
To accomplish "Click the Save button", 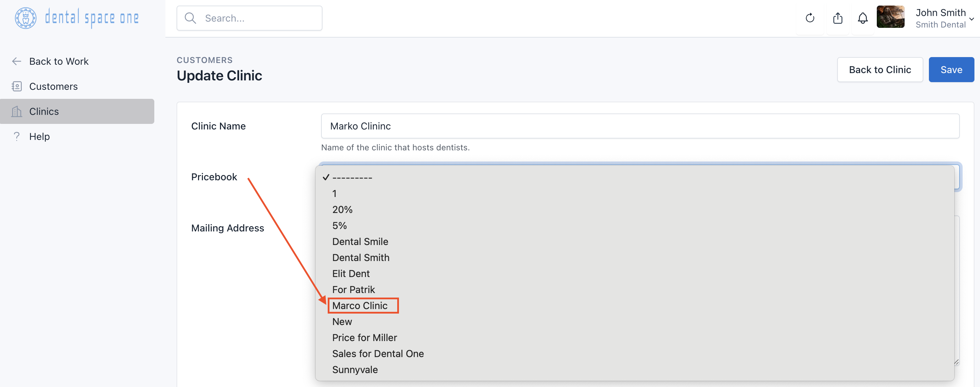I will pyautogui.click(x=951, y=69).
